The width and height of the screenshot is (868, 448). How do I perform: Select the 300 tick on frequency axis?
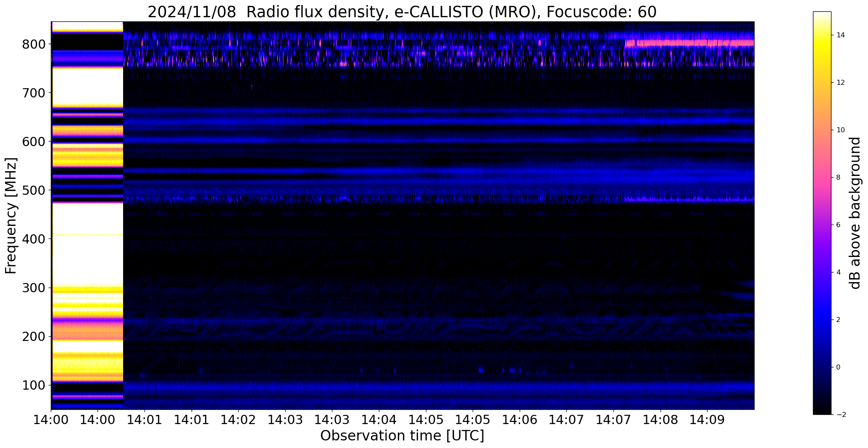click(33, 288)
